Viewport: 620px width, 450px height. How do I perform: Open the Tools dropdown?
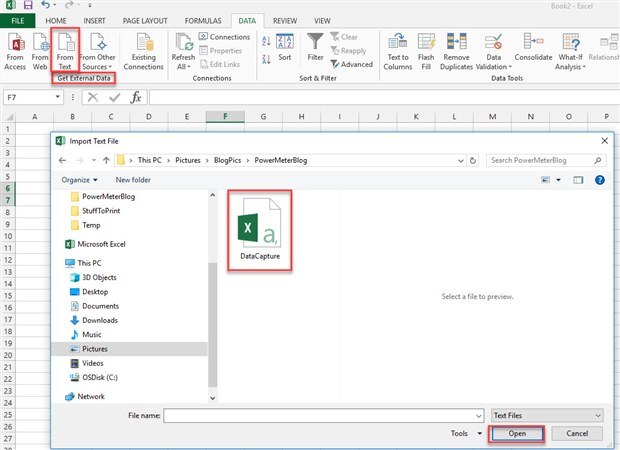coord(462,434)
